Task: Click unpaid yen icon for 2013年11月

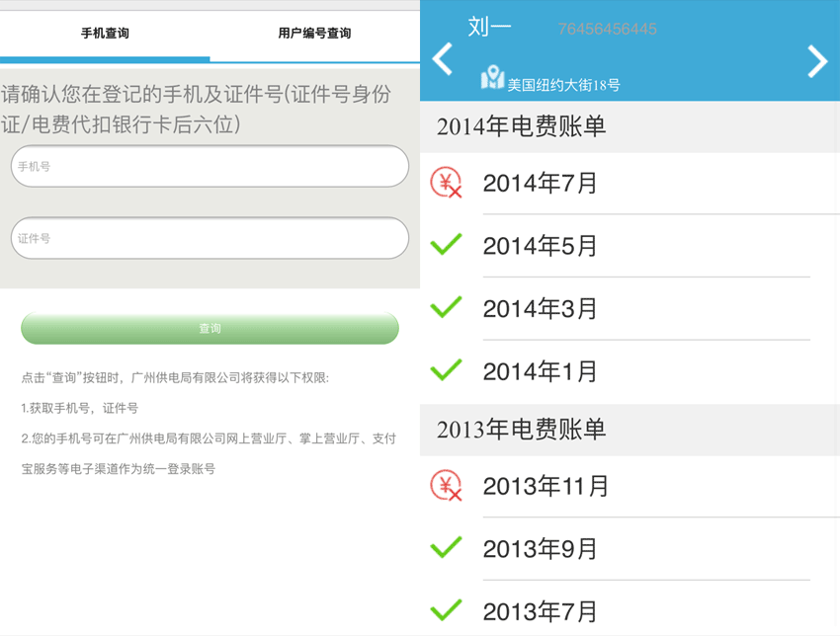Action: (447, 486)
